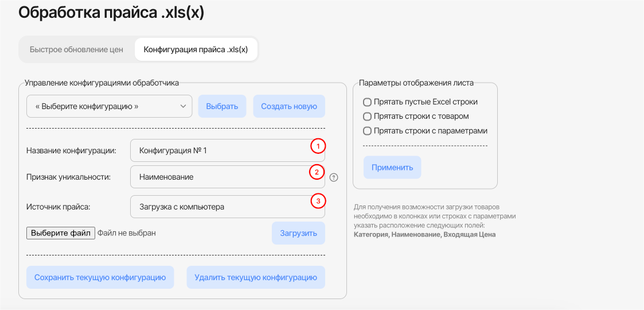Select 'Прятать строки с товаром' option
The image size is (644, 310).
368,117
